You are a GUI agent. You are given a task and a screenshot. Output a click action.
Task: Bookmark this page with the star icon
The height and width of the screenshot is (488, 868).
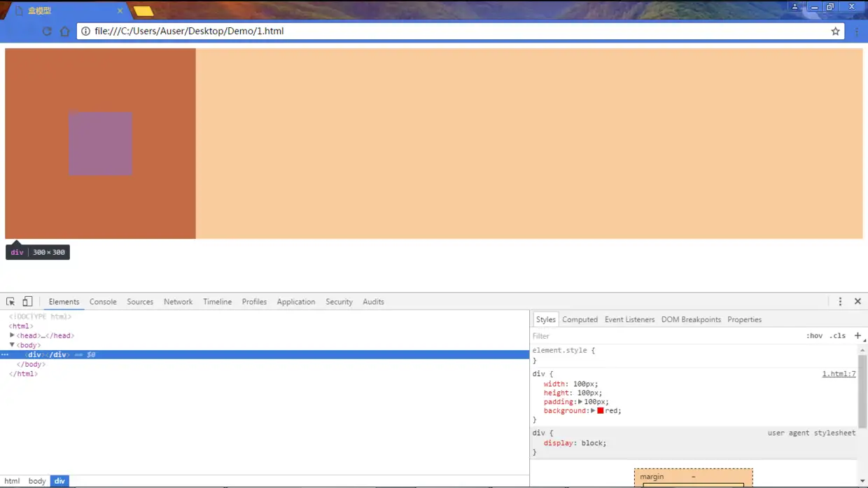point(835,31)
